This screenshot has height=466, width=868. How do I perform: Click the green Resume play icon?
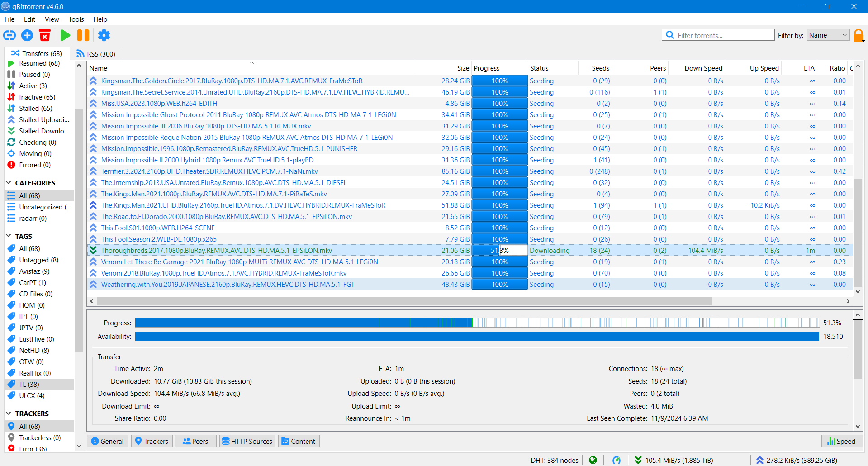[x=66, y=35]
